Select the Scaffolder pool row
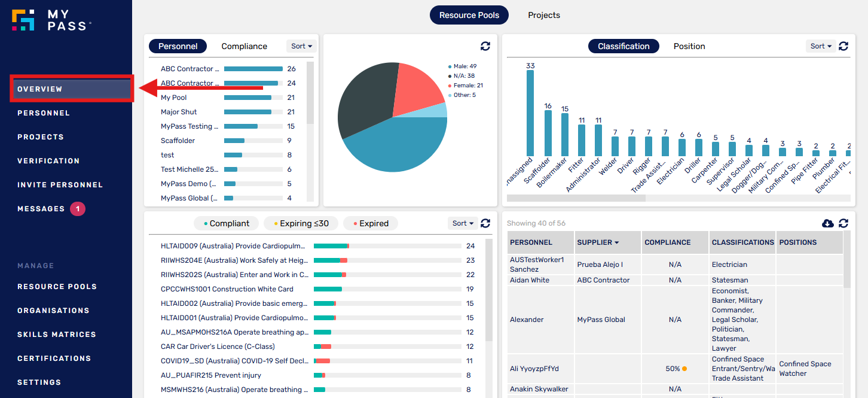The width and height of the screenshot is (868, 398). point(228,141)
